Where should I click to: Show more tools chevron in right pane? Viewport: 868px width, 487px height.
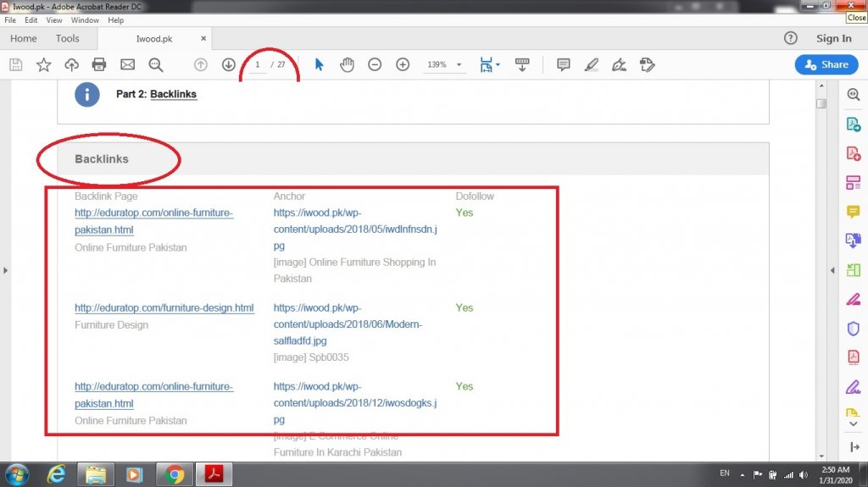(x=853, y=424)
